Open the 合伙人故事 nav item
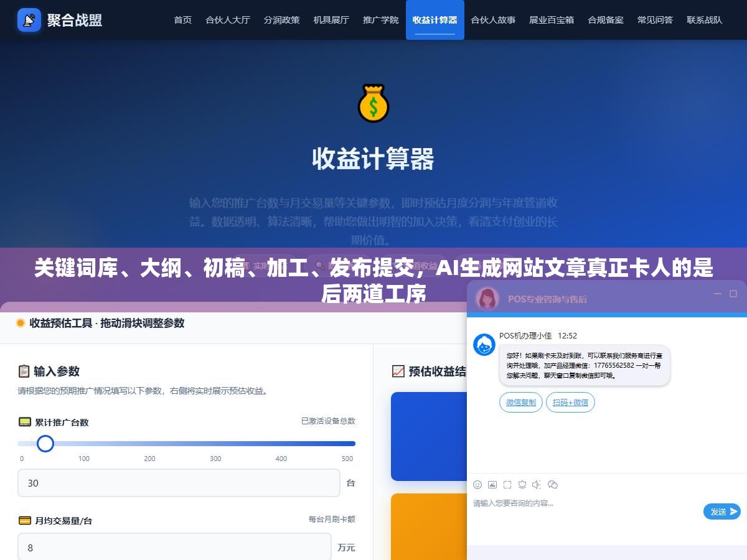 coord(493,20)
